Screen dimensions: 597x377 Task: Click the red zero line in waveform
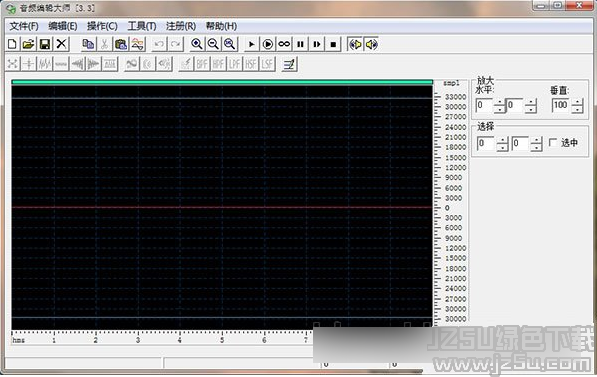(222, 208)
